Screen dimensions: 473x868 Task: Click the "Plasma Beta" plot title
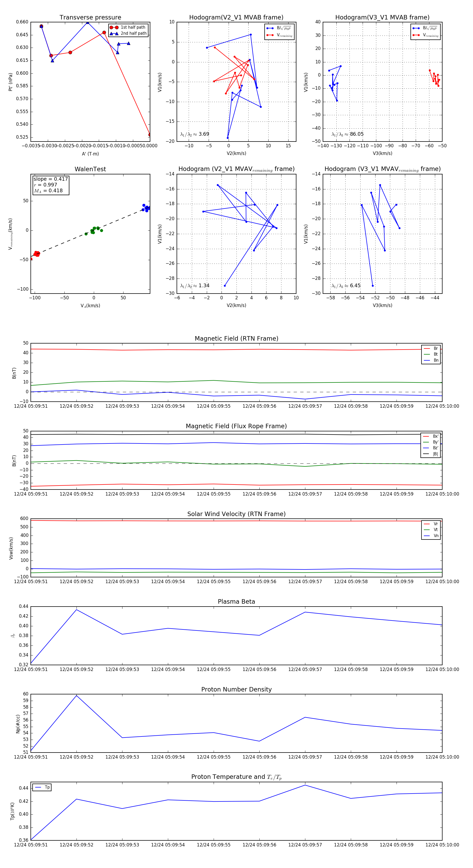coord(236,602)
